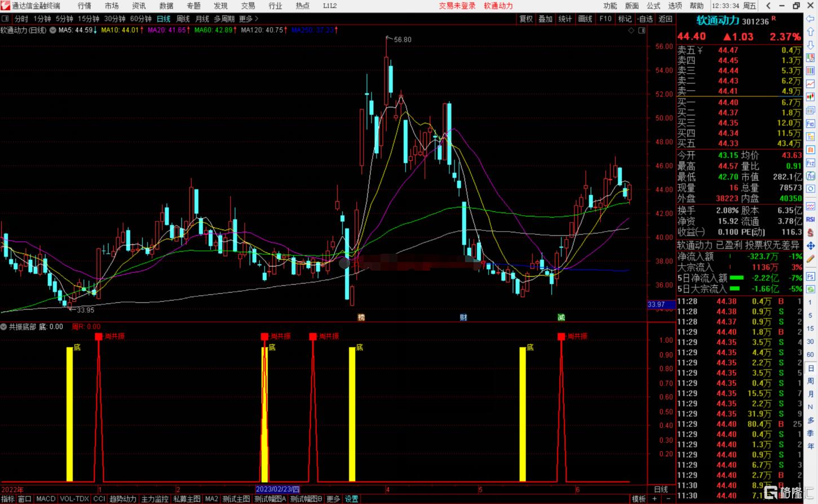The width and height of the screenshot is (818, 504).
Task: Switch to the 15分钟 period
Action: tap(89, 19)
